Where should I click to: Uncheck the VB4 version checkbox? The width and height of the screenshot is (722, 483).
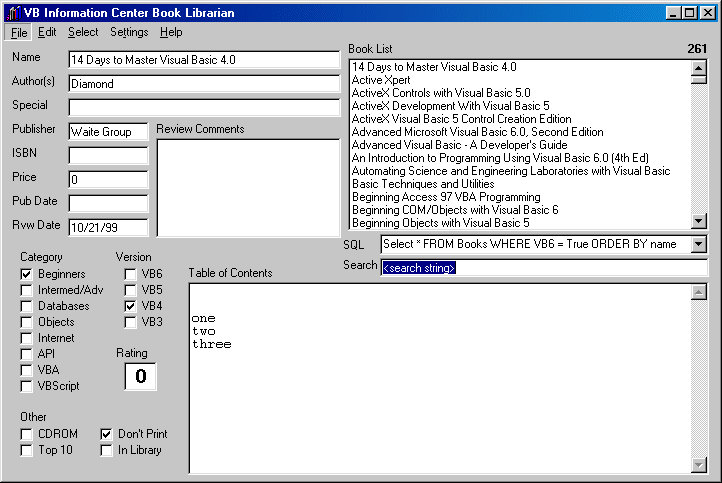130,306
